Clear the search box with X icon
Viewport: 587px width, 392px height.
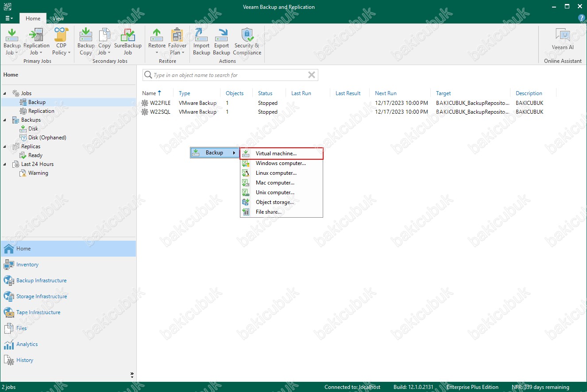click(x=312, y=75)
